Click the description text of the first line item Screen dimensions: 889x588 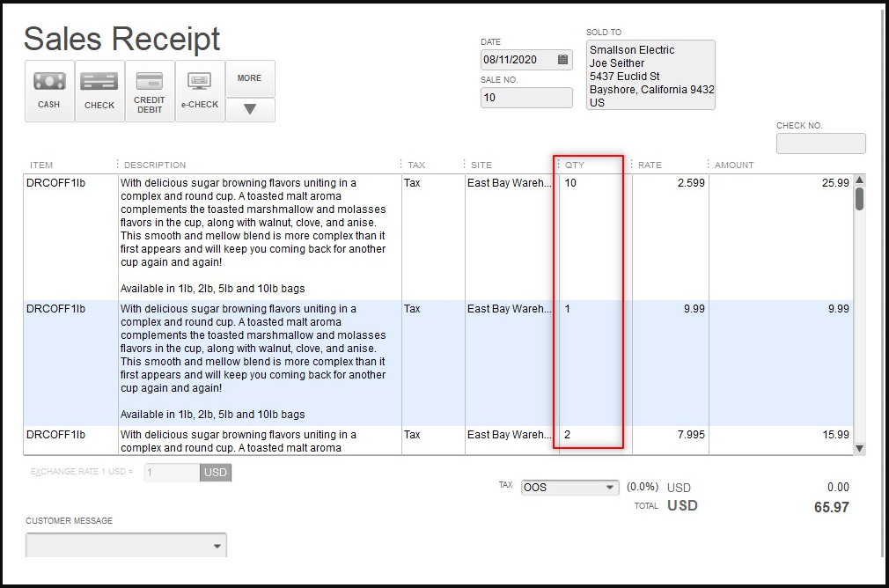pos(253,236)
